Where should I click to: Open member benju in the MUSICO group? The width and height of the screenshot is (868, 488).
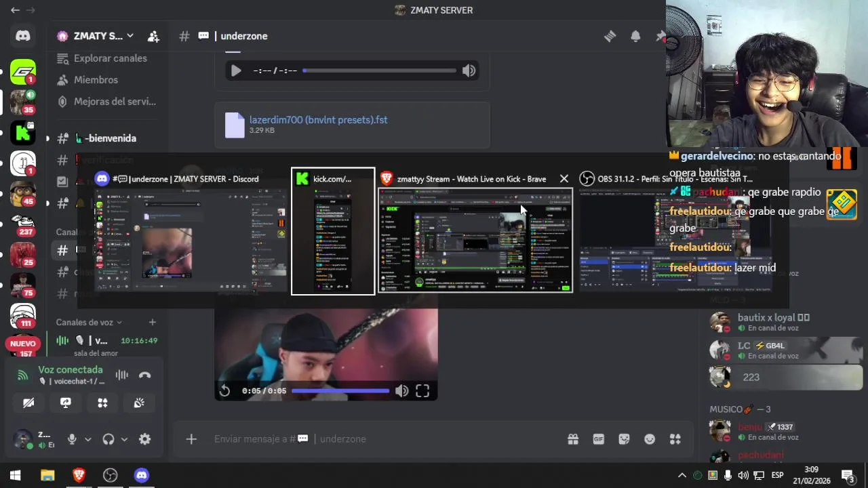click(x=783, y=431)
